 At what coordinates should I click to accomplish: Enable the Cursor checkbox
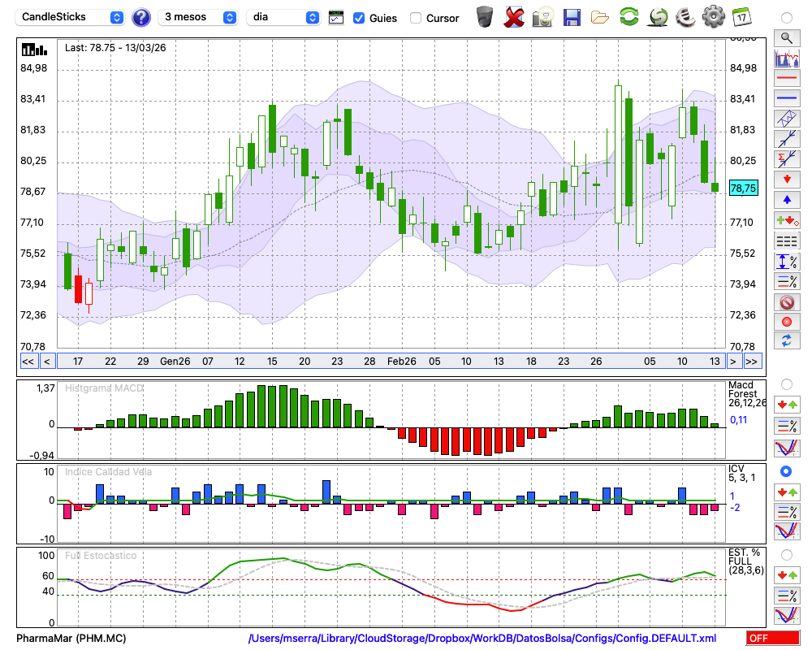(416, 18)
